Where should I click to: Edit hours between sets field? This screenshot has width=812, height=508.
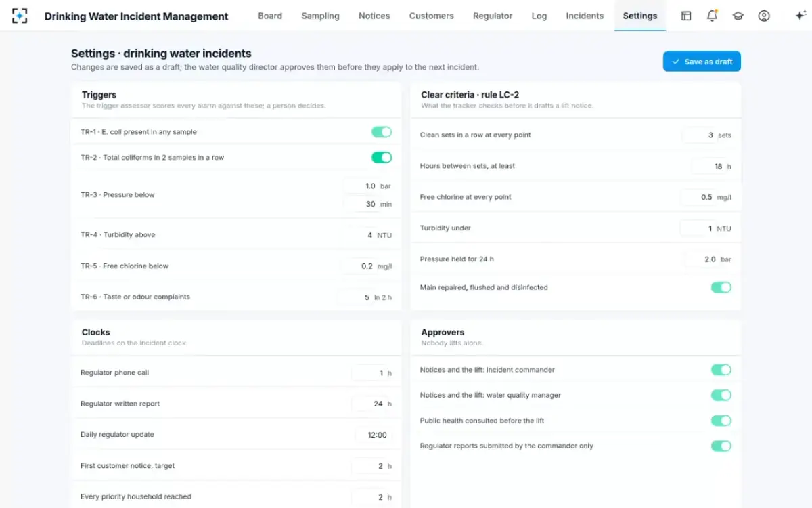[708, 167]
